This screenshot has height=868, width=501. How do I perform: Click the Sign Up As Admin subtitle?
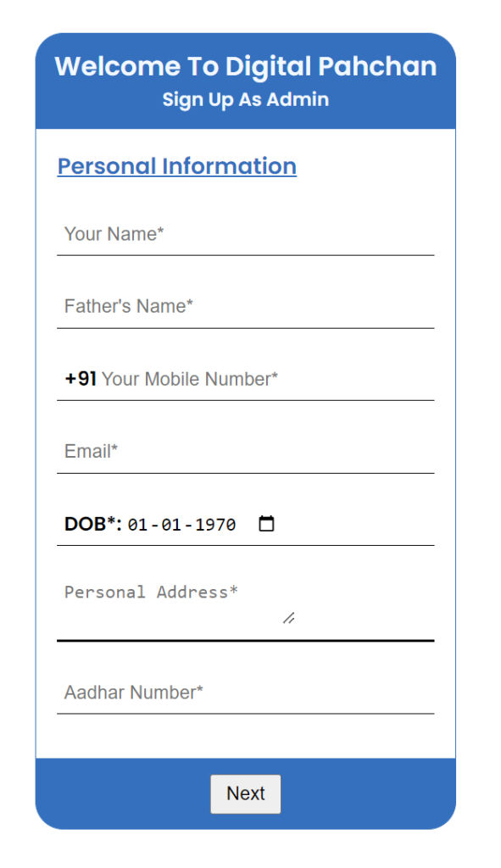[246, 100]
